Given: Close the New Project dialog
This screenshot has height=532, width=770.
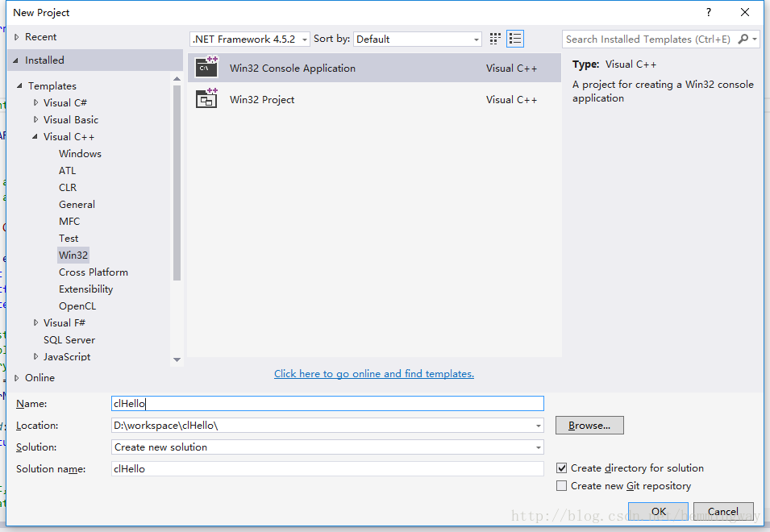Looking at the screenshot, I should (x=745, y=12).
